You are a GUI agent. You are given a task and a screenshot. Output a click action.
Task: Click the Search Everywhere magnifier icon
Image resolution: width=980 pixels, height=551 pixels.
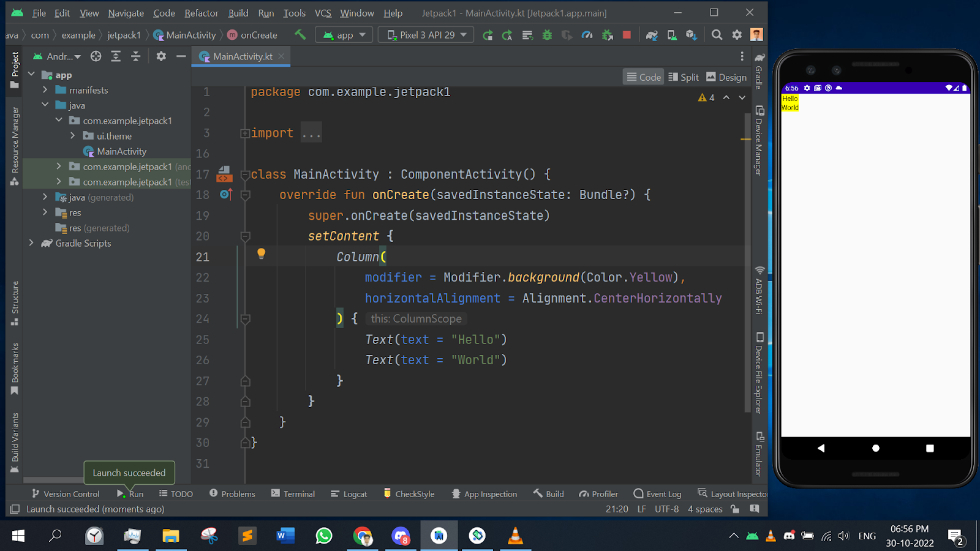[717, 35]
